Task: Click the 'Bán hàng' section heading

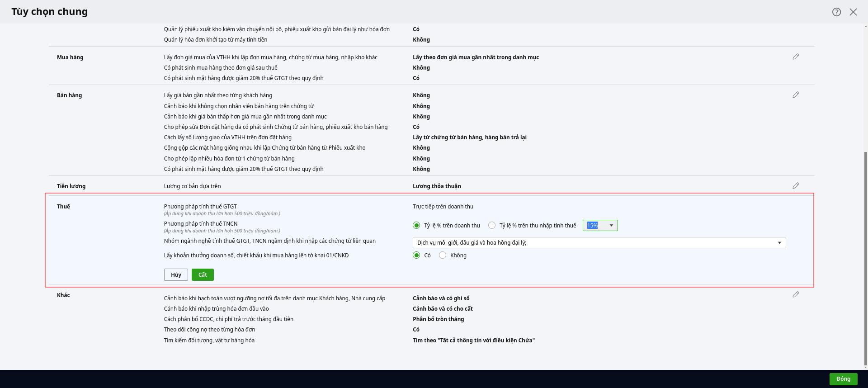Action: click(69, 95)
